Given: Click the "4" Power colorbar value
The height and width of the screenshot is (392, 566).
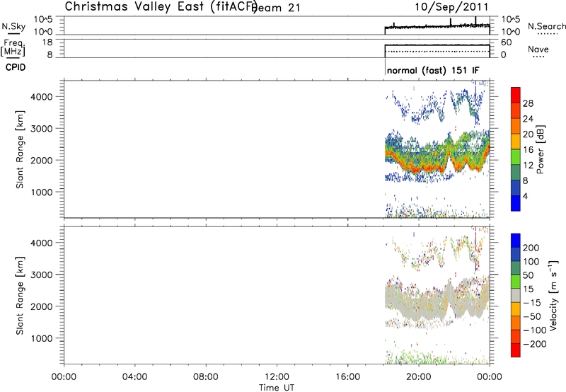Looking at the screenshot, I should [x=525, y=196].
